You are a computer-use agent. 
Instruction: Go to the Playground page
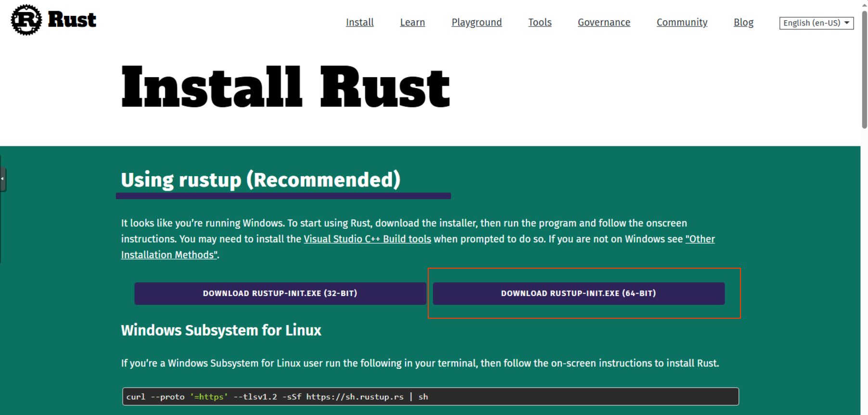(476, 22)
